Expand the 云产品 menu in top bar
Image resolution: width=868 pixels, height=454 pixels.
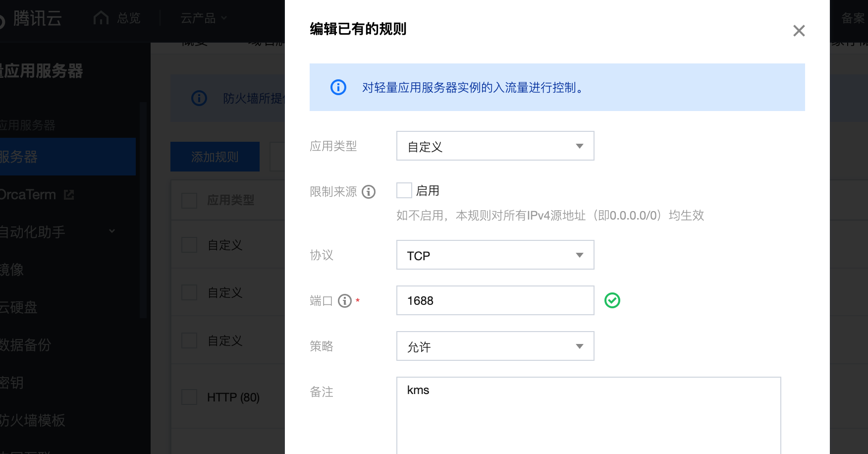(x=203, y=18)
